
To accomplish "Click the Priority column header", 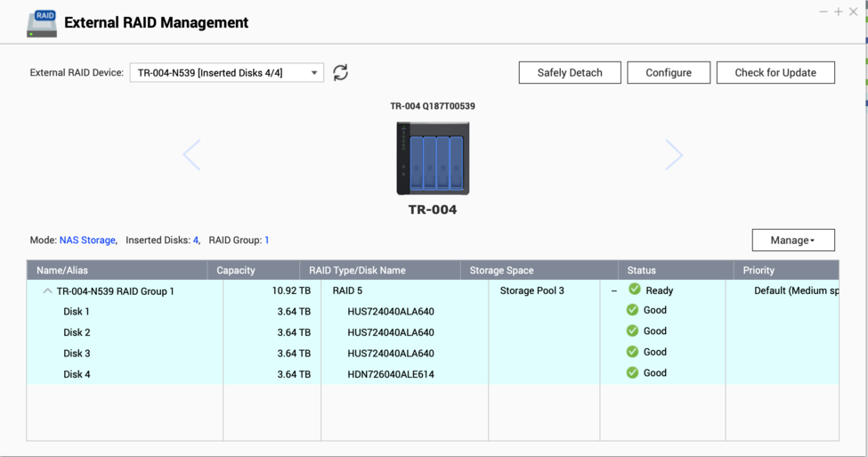I will (787, 270).
